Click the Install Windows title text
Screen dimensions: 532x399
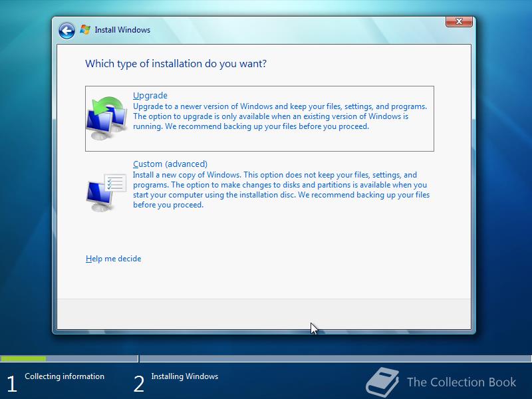(x=122, y=30)
